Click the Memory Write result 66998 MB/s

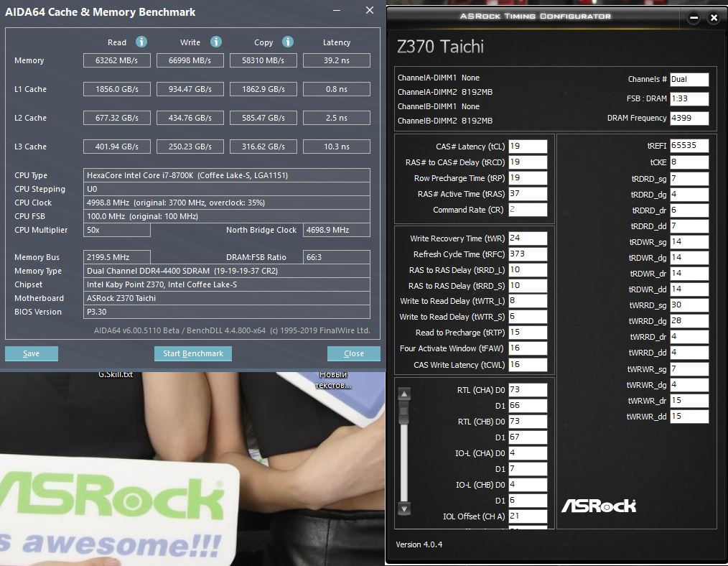pyautogui.click(x=190, y=60)
